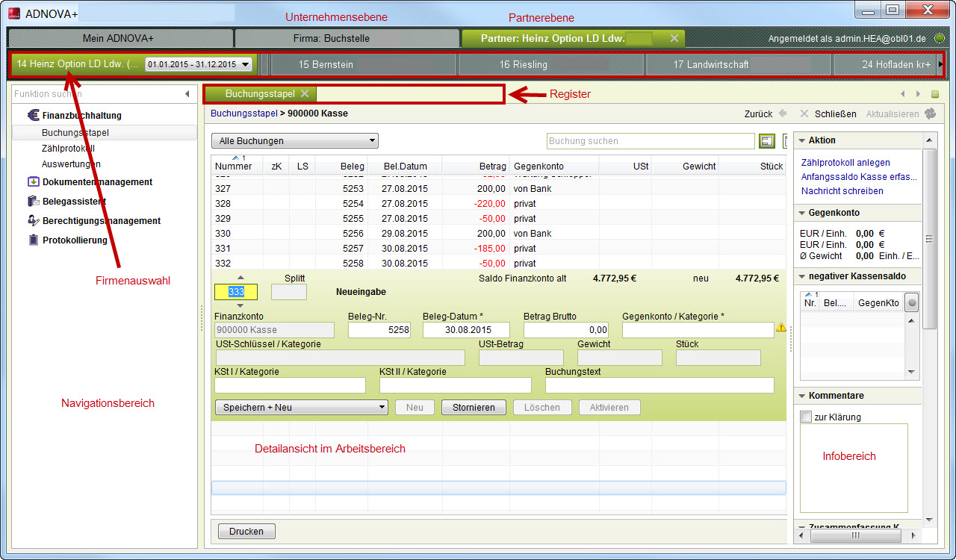Click the green view toggle icon beside search
The height and width of the screenshot is (560, 956).
pos(766,141)
